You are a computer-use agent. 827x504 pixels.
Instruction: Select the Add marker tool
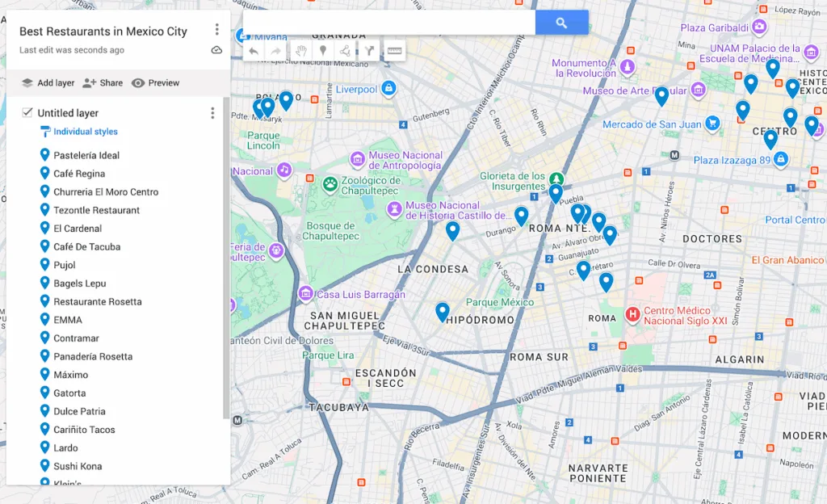point(323,51)
